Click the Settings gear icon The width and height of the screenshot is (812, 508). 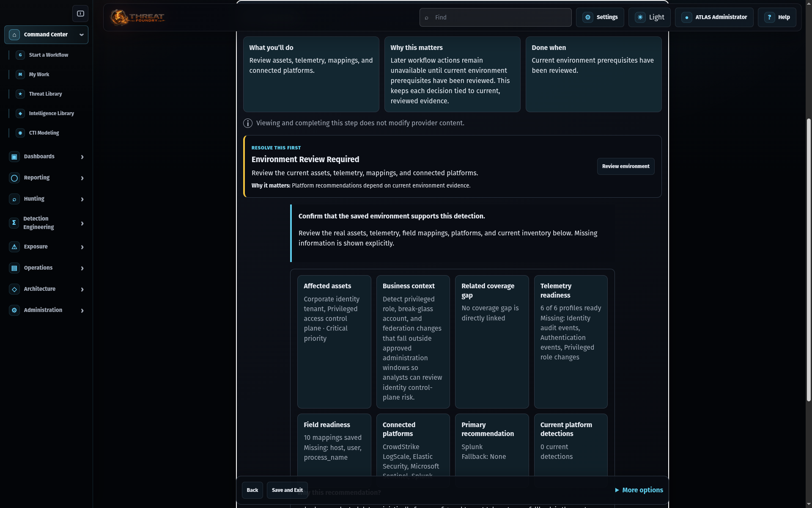point(588,17)
